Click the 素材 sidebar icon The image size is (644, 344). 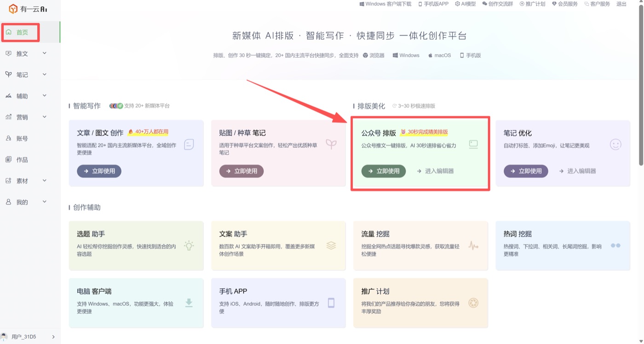8,181
